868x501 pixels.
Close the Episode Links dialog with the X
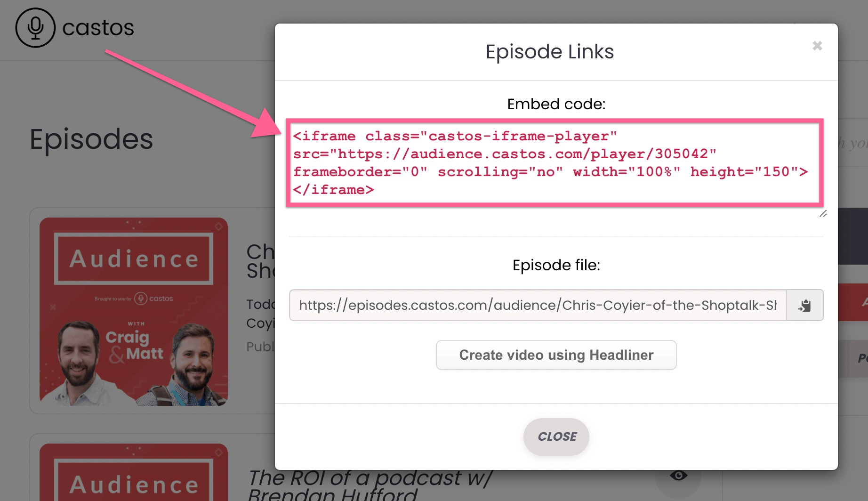tap(817, 46)
